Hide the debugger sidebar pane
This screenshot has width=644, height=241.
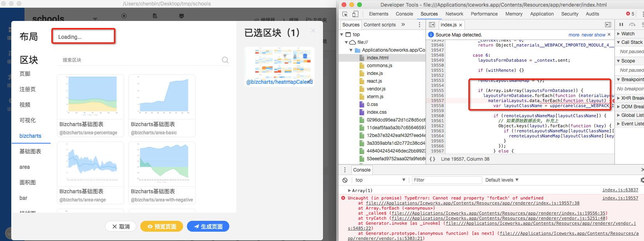(x=608, y=24)
